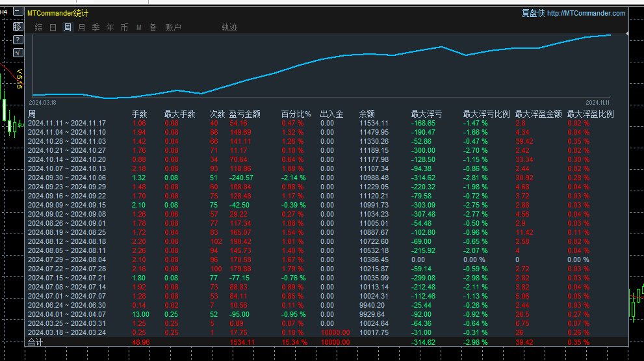Click the 轨迹 track button

click(229, 27)
